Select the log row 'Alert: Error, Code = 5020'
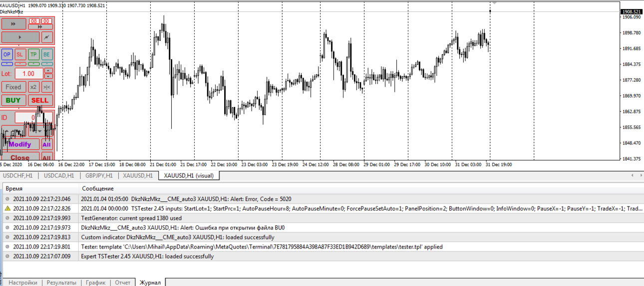644x286 pixels. click(322, 198)
